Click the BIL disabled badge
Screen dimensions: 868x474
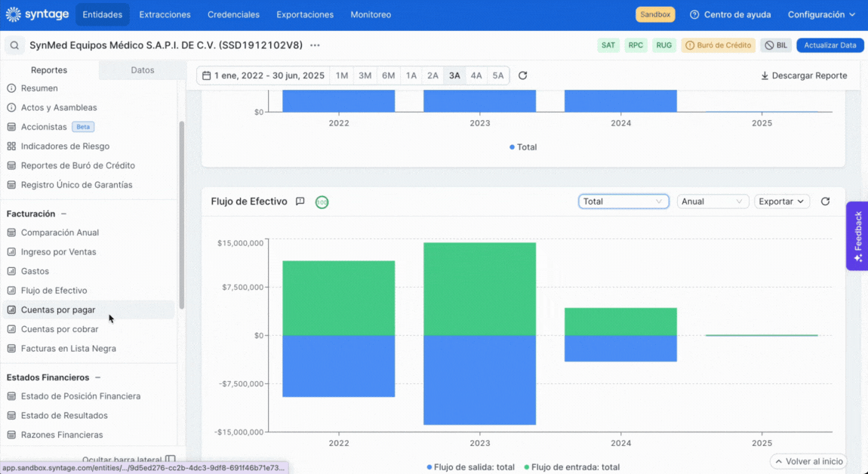776,45
